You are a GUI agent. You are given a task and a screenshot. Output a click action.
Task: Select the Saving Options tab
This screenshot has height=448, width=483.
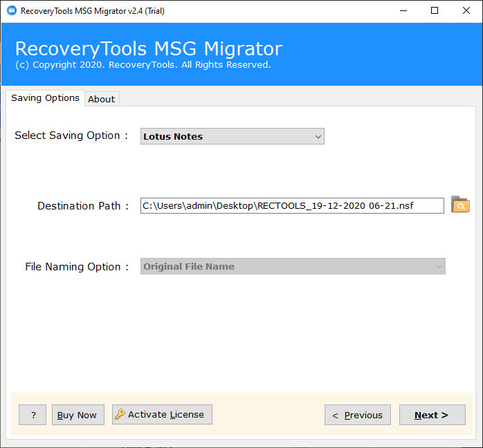pyautogui.click(x=45, y=98)
